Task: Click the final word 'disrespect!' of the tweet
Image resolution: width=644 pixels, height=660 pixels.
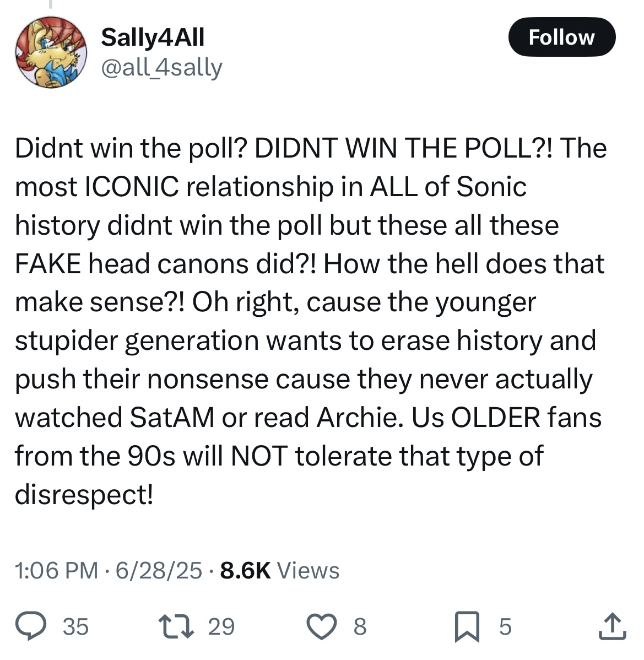Action: click(84, 495)
